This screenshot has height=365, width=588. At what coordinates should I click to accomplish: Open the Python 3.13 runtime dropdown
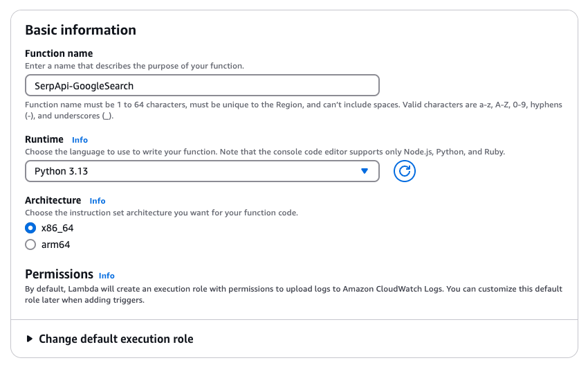[202, 171]
